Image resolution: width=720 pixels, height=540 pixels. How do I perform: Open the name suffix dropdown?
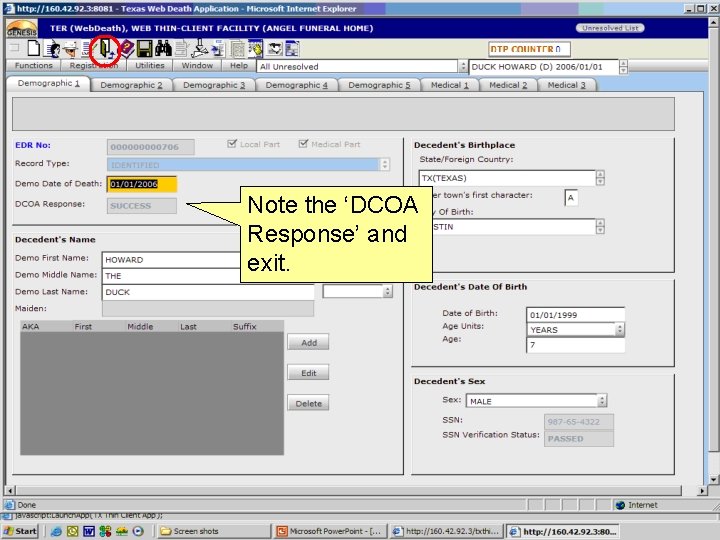[x=388, y=291]
